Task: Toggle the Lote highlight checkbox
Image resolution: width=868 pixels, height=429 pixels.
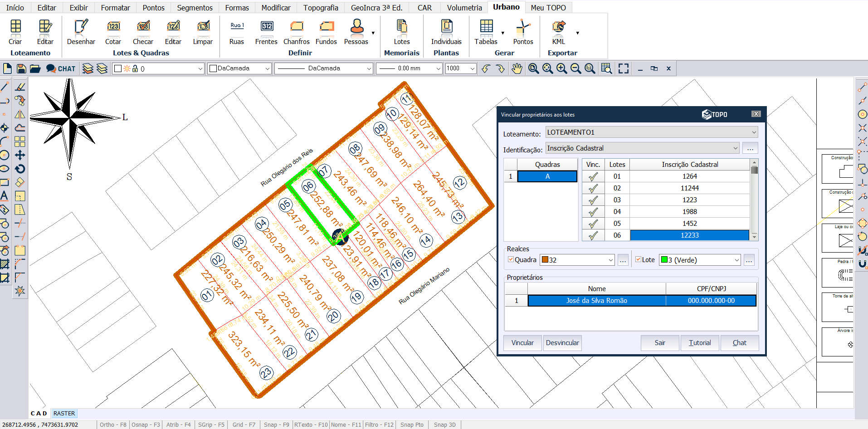Action: 639,259
